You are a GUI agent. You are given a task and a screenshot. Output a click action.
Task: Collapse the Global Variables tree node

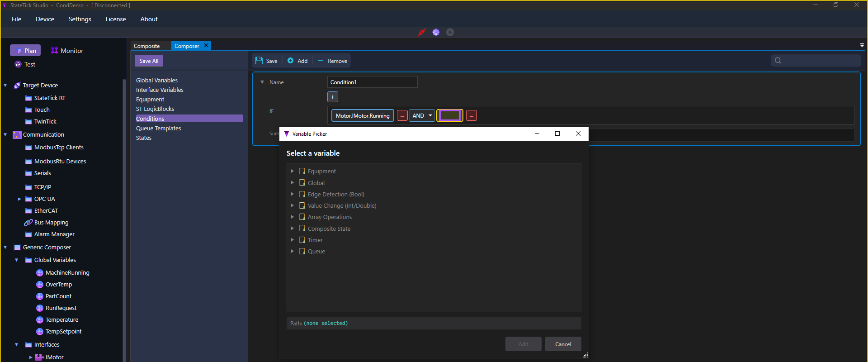(17, 260)
